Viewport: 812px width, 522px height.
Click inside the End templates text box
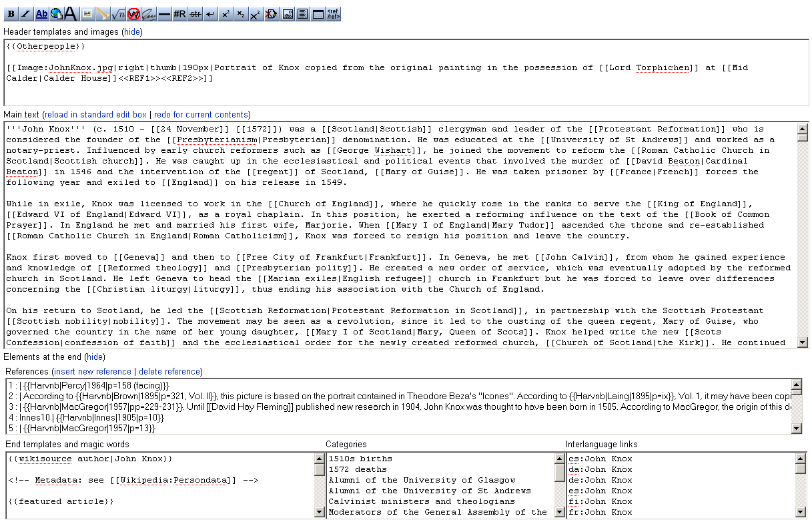tap(160, 494)
